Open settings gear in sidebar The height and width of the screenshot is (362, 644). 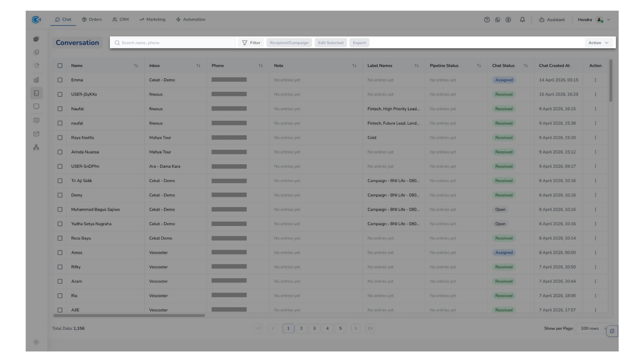[36, 342]
